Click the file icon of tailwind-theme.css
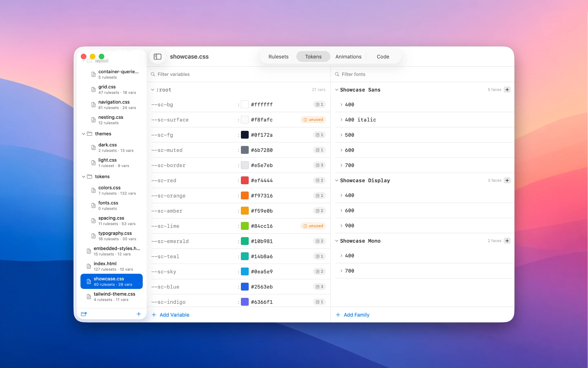The height and width of the screenshot is (368, 588). point(89,297)
